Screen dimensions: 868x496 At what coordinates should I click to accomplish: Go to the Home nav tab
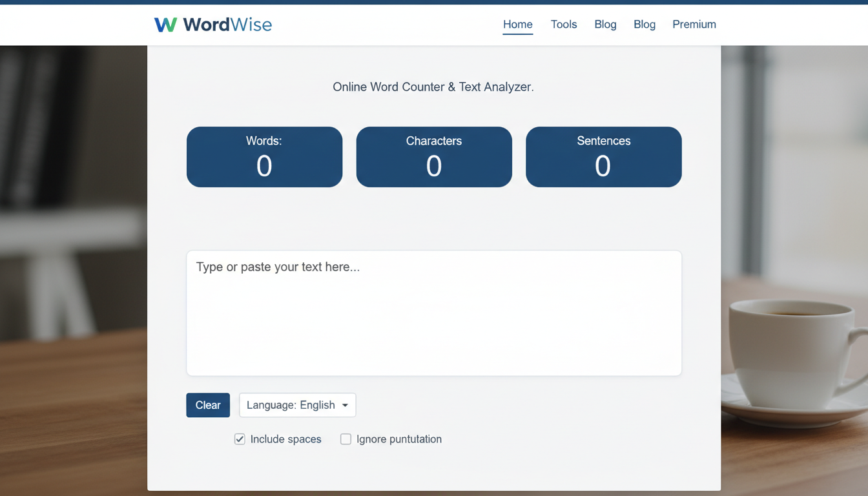517,25
